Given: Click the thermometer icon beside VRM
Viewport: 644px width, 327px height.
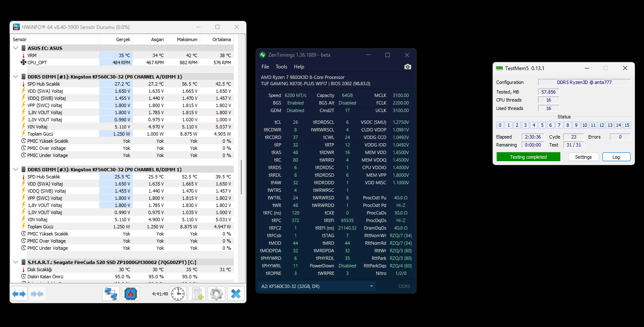Looking at the screenshot, I should pyautogui.click(x=23, y=55).
